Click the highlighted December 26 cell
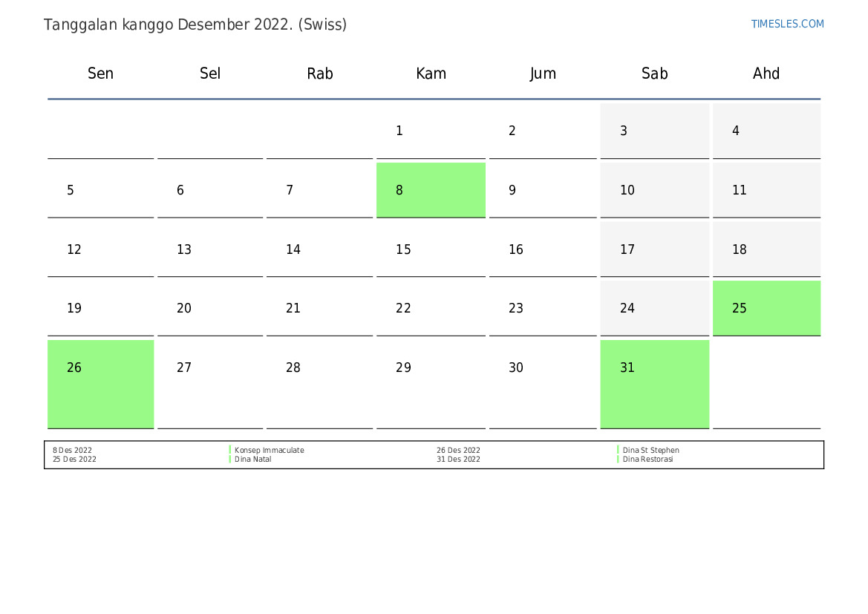The height and width of the screenshot is (614, 868). click(x=101, y=384)
